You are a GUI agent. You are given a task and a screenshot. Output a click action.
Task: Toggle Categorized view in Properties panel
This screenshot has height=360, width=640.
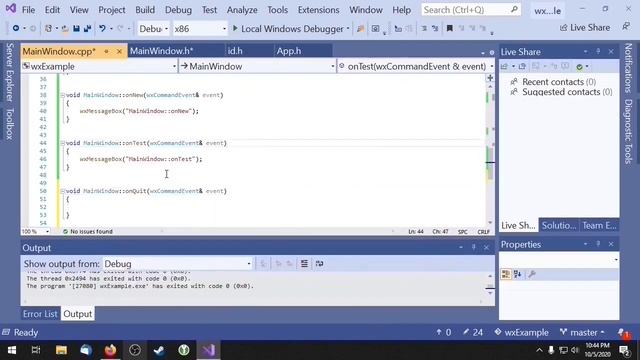point(506,274)
